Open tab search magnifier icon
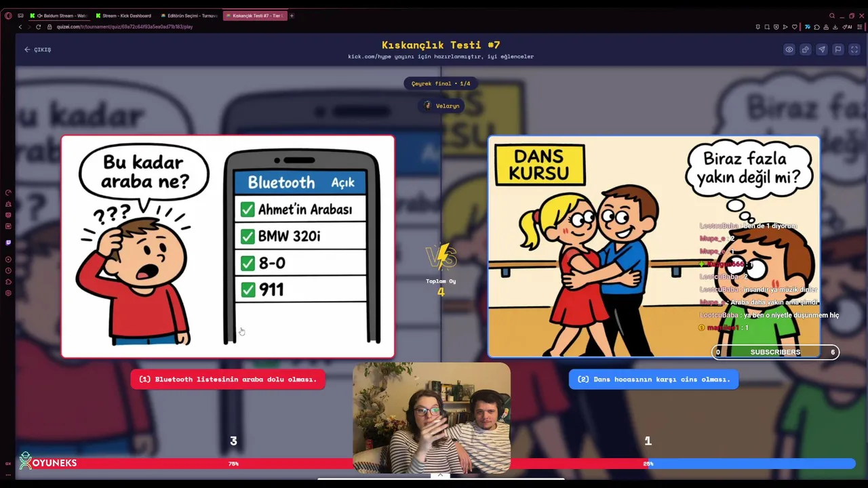The image size is (868, 488). click(x=832, y=16)
